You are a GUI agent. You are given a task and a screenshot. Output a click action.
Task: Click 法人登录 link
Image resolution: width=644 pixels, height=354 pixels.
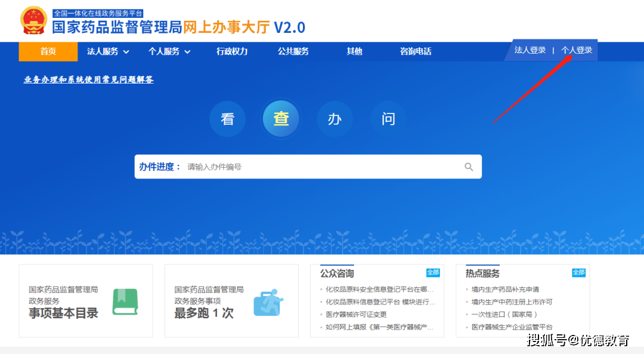click(530, 50)
